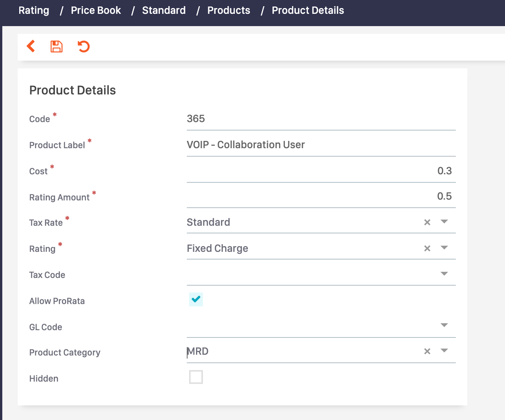Open Price Book from the breadcrumb
The width and height of the screenshot is (505, 420).
[x=96, y=10]
